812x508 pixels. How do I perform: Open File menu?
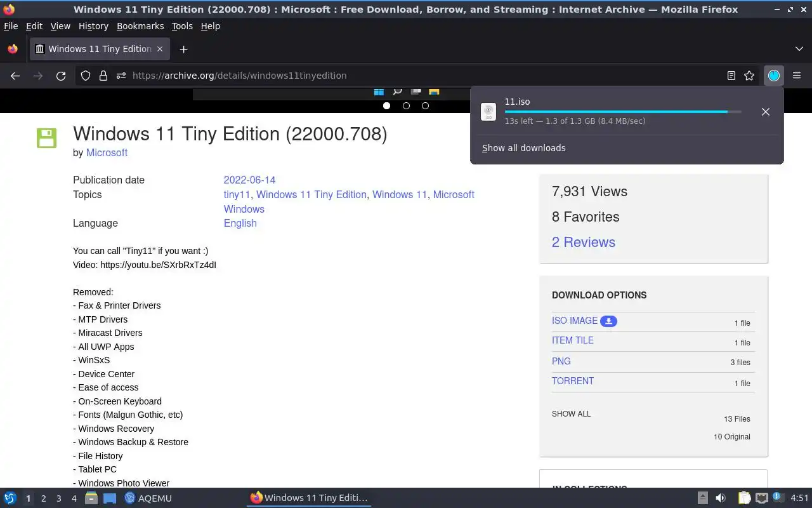[11, 26]
